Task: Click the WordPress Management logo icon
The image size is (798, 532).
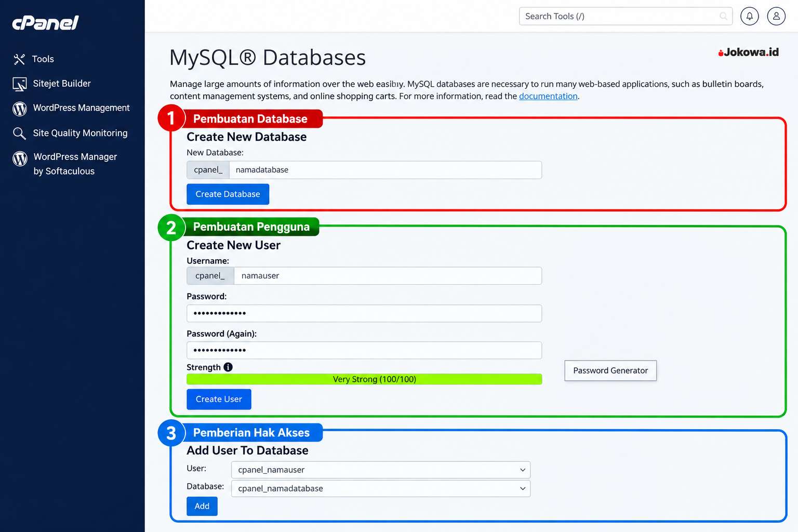Action: click(x=20, y=108)
